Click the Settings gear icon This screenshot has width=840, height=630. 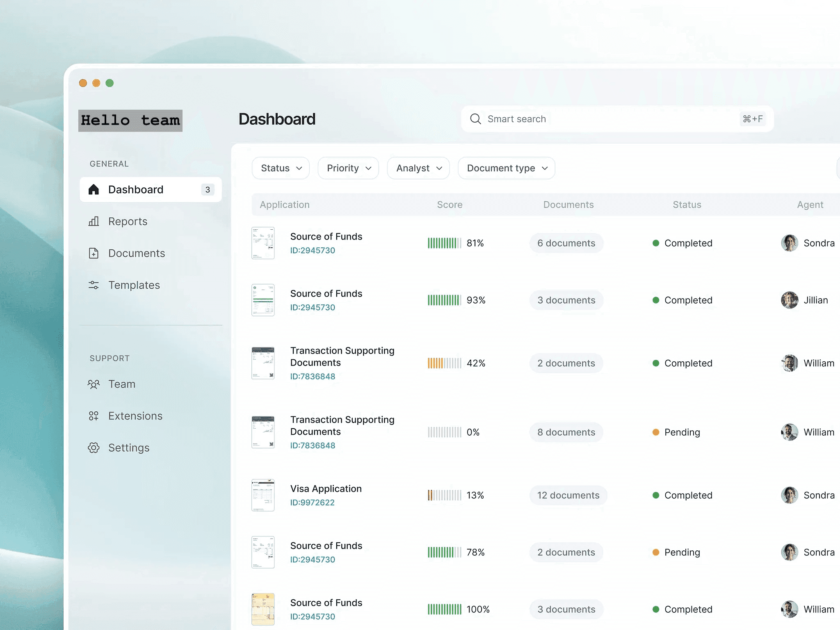(94, 448)
